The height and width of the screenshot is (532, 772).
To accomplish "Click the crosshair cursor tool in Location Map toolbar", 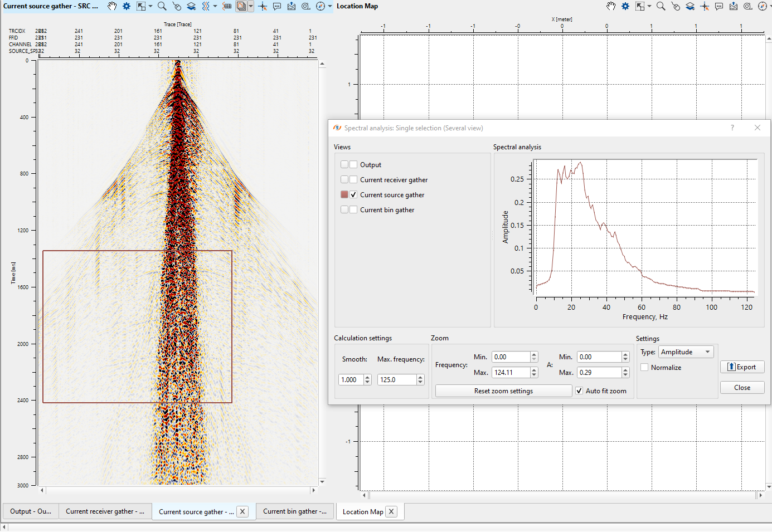I will point(705,6).
